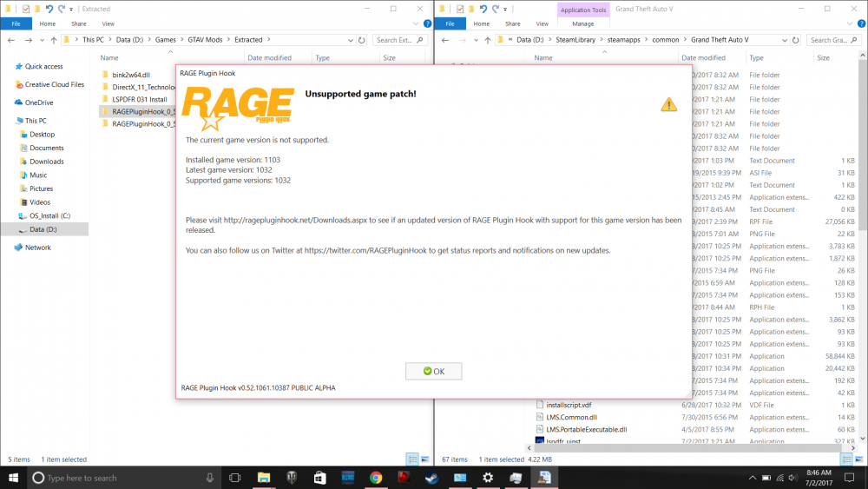
Task: Open File tab in Extracted window
Action: [16, 23]
